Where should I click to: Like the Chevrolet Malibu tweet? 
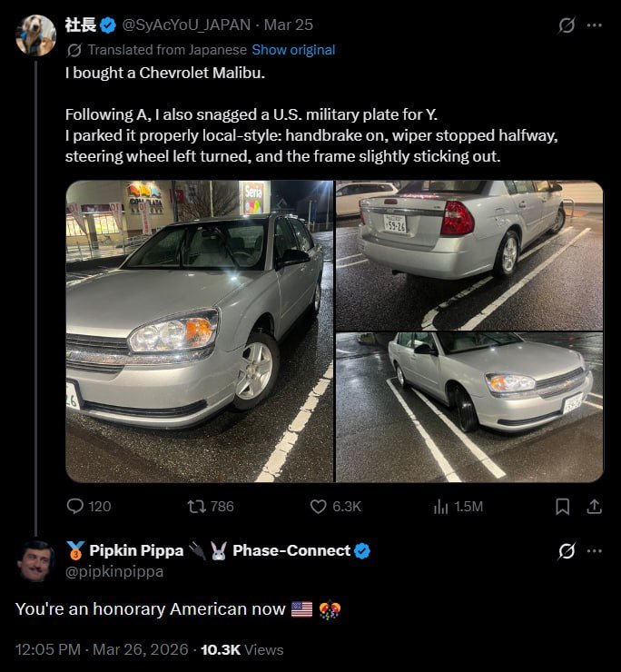coord(319,506)
